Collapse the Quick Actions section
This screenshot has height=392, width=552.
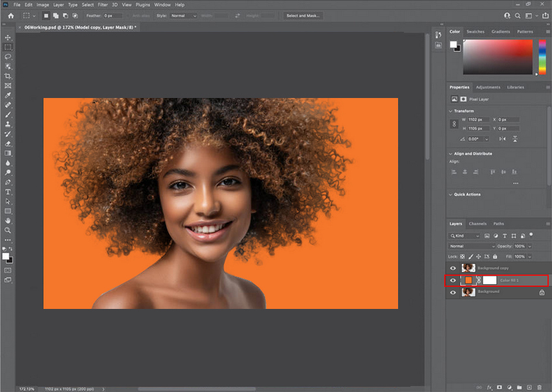click(451, 194)
